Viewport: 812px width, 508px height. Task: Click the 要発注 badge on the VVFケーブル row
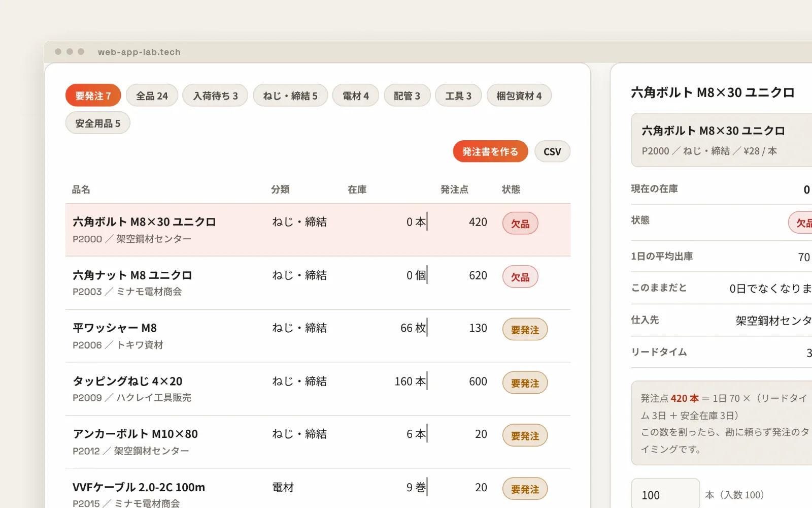coord(525,489)
